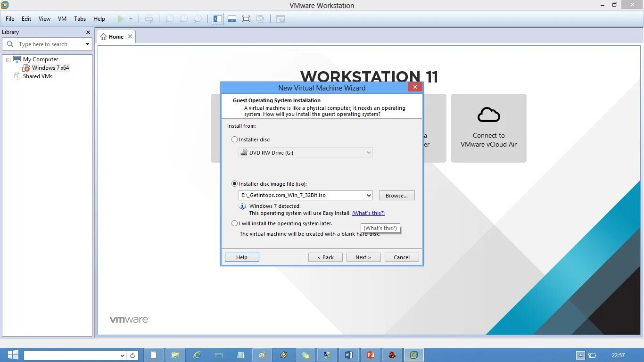Click the blank document taskbar icon

154,355
